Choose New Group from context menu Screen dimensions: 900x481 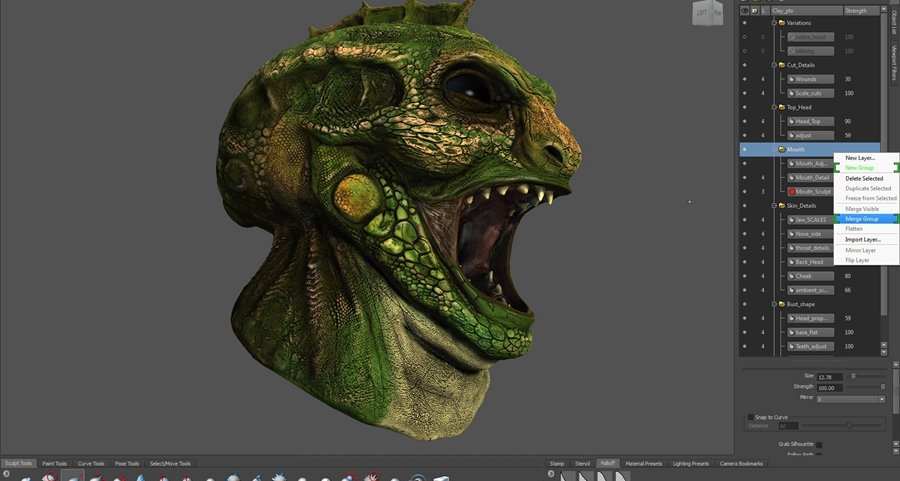click(866, 168)
